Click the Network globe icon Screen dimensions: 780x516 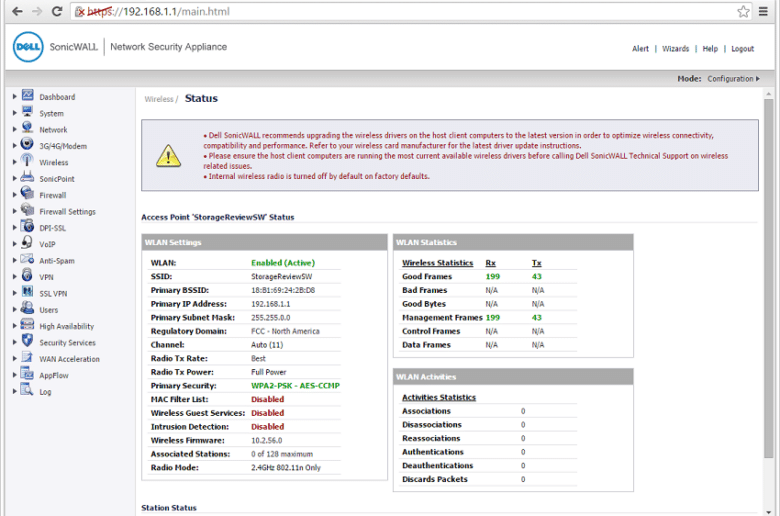click(27, 128)
